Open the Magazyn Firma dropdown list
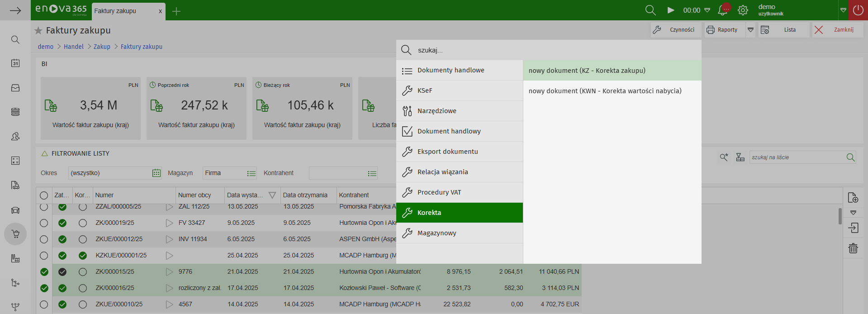The image size is (868, 314). (251, 173)
